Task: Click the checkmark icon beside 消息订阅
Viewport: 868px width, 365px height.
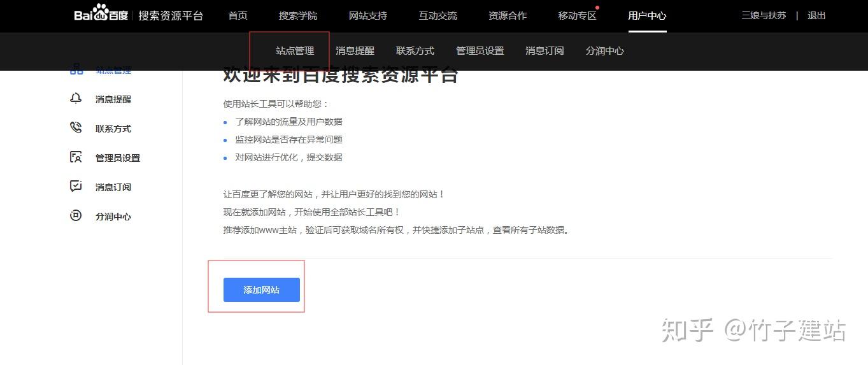Action: (x=76, y=186)
